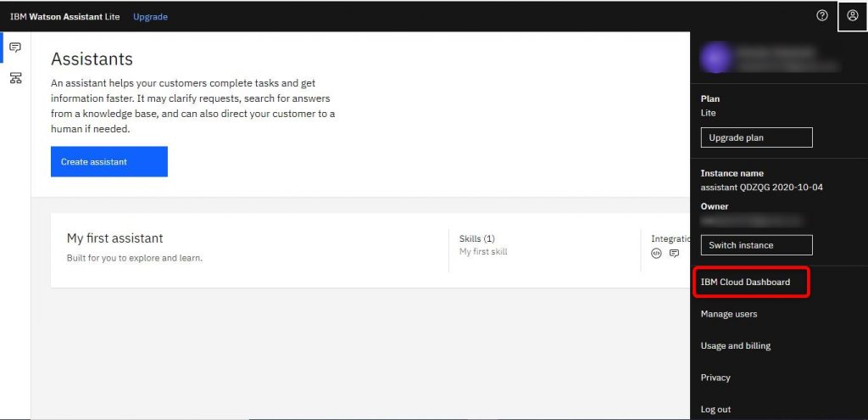Viewport: 868px width, 420px height.
Task: Select Manage users menu item
Action: click(x=728, y=314)
